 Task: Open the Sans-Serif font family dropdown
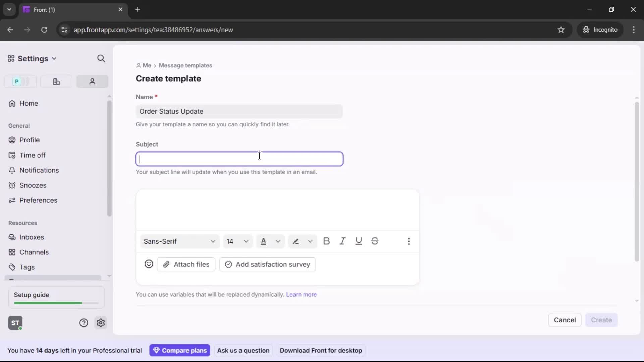pyautogui.click(x=179, y=241)
